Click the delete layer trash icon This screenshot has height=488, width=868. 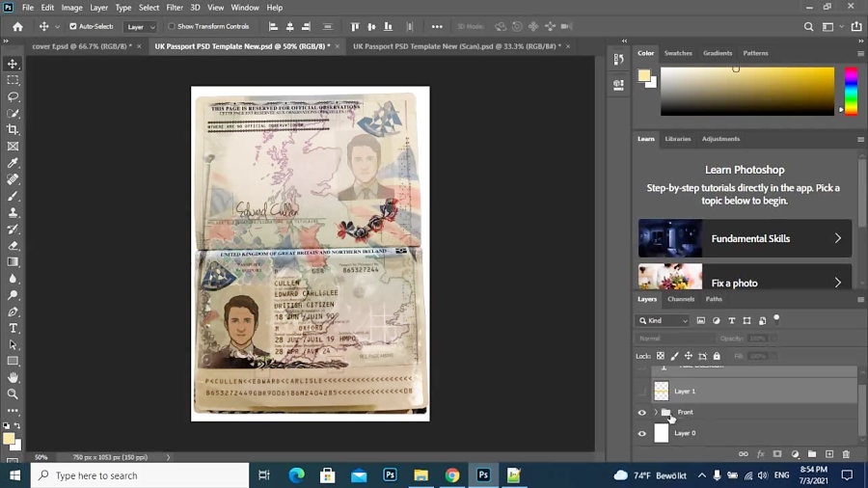(x=846, y=454)
